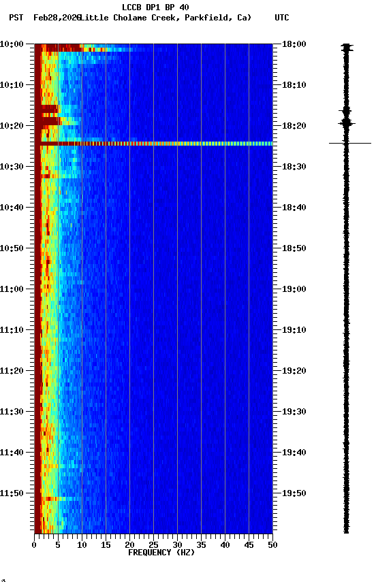Click the '11:20' PST time label
Image resolution: width=376 pixels, height=588 pixels.
click(x=12, y=371)
